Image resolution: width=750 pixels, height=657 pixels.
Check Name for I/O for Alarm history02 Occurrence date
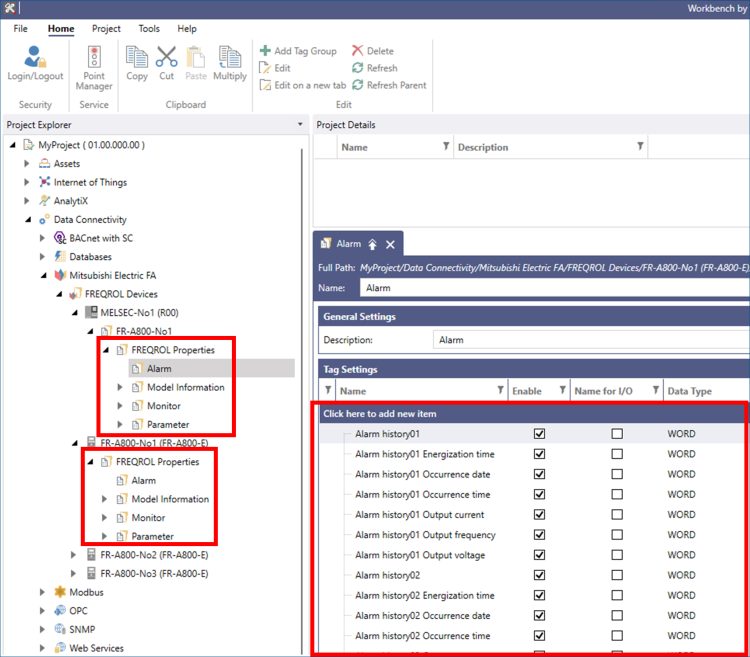pyautogui.click(x=617, y=615)
